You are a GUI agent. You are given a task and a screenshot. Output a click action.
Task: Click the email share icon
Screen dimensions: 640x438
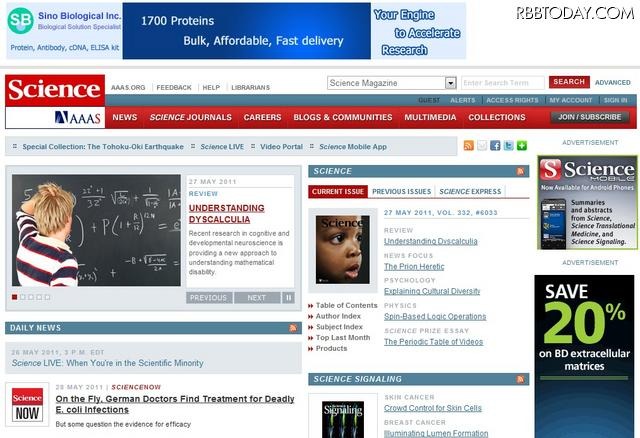[x=482, y=146]
